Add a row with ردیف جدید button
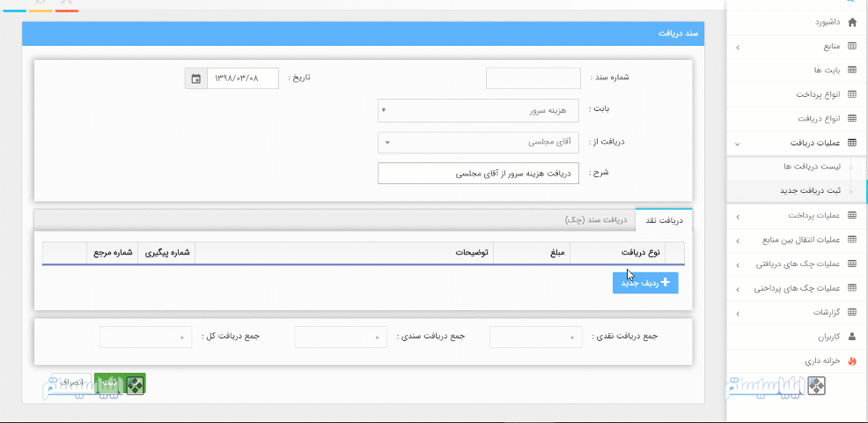 (x=645, y=283)
